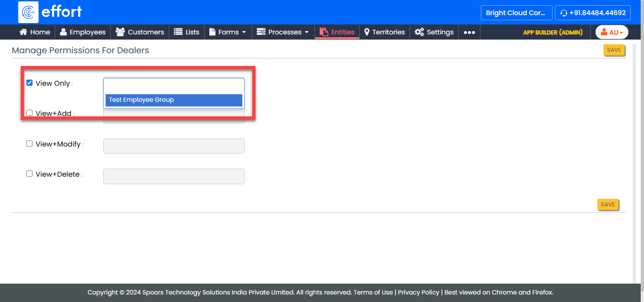This screenshot has width=644, height=302.
Task: Click the Employees person icon
Action: click(x=63, y=32)
